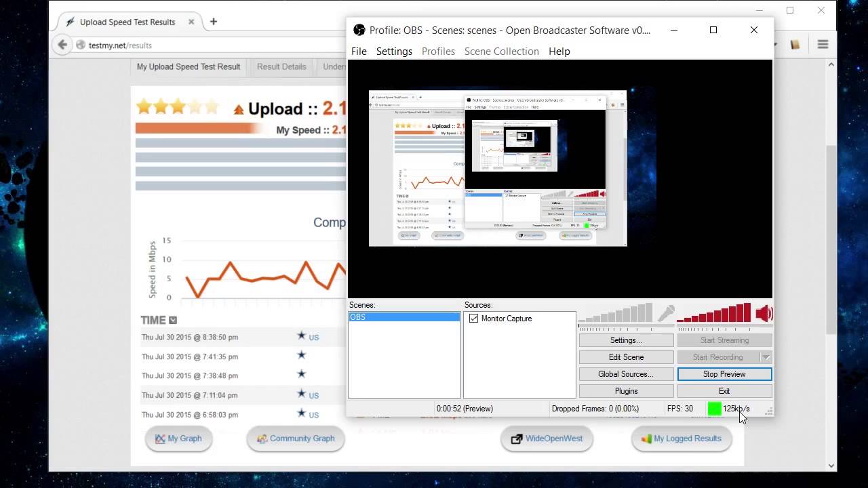Mute the microphone icon in OBS
The height and width of the screenshot is (488, 868).
(x=666, y=312)
